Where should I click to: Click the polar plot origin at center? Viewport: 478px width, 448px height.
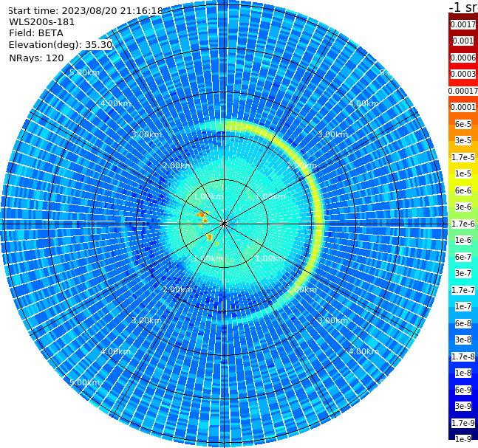[x=224, y=224]
